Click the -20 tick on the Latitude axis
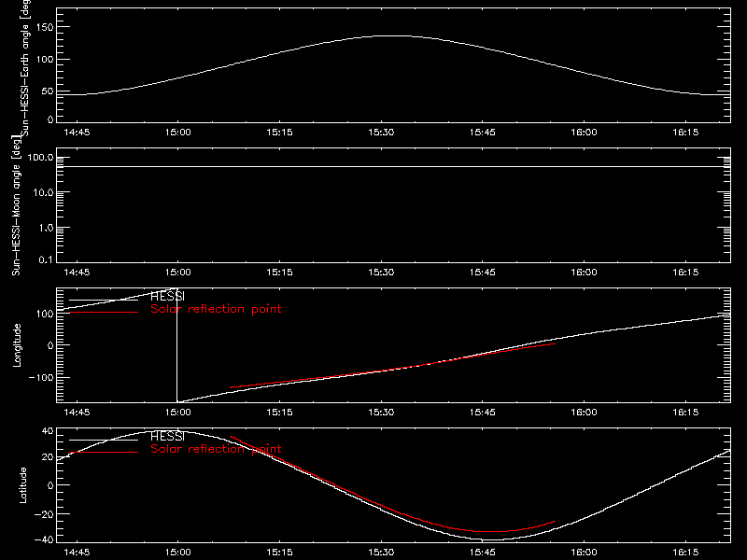Image resolution: width=747 pixels, height=560 pixels. point(44,514)
